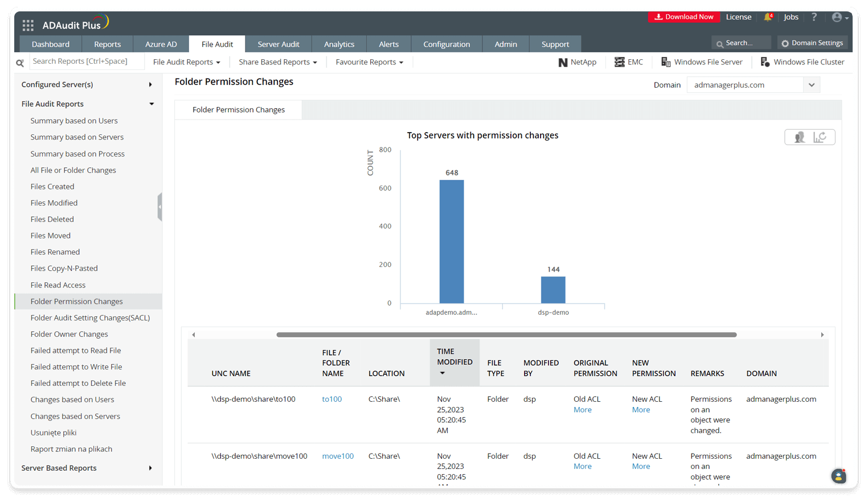Open Files Created report
Image resolution: width=868 pixels, height=502 pixels.
point(52,187)
